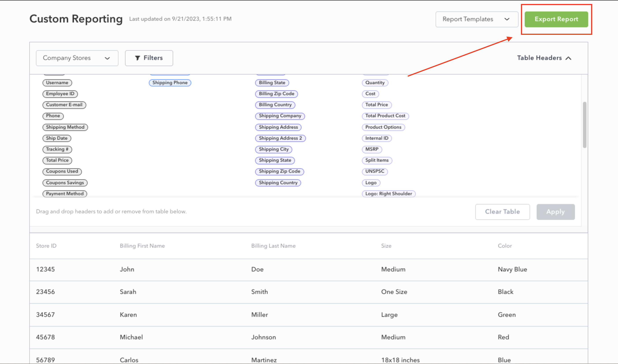Select the Shipping City header chip
Image resolution: width=618 pixels, height=364 pixels.
click(274, 149)
